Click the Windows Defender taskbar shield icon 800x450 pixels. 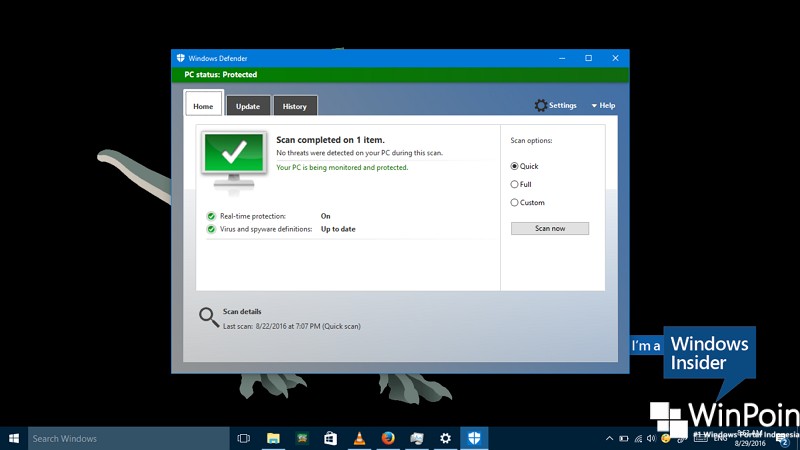(x=474, y=438)
